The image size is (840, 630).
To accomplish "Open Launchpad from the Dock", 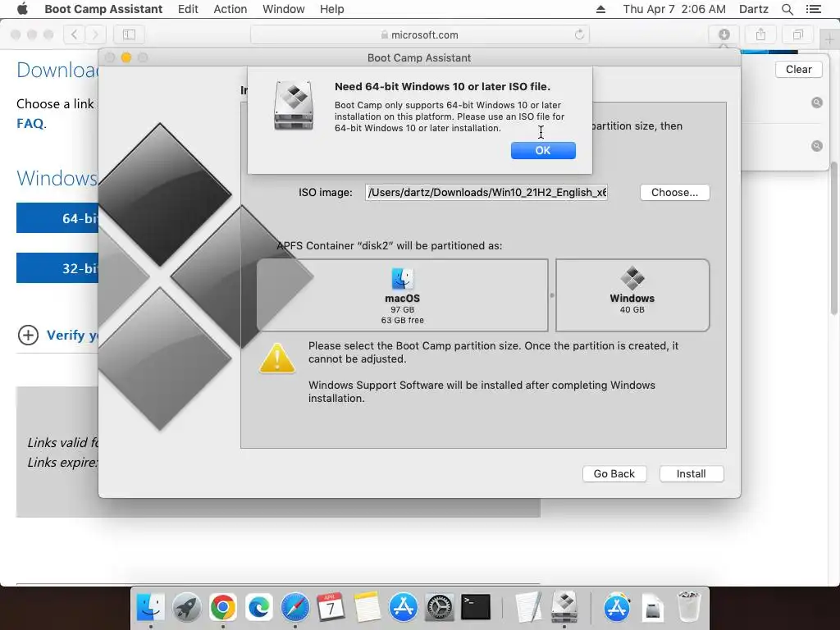I will click(x=187, y=608).
